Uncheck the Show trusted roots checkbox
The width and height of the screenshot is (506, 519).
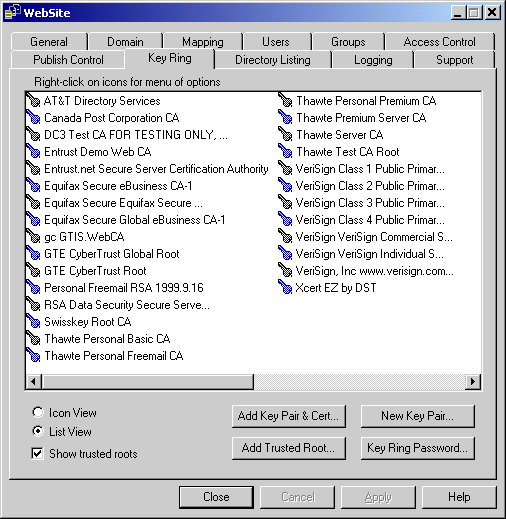[x=37, y=453]
